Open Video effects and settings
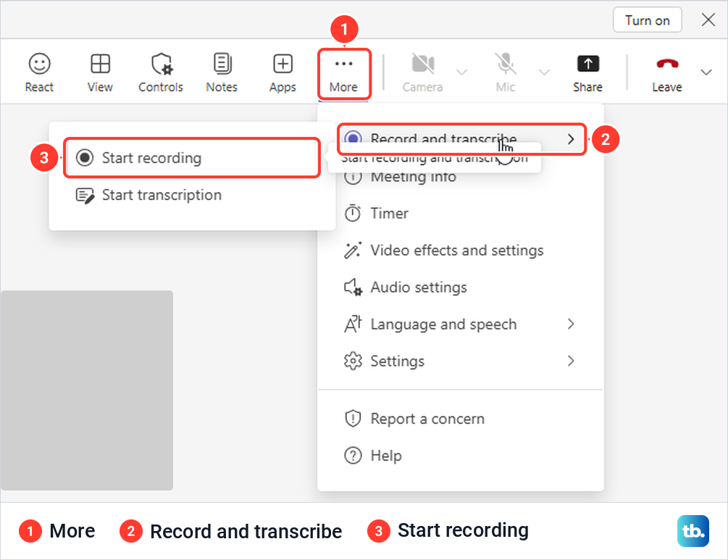 click(x=461, y=250)
